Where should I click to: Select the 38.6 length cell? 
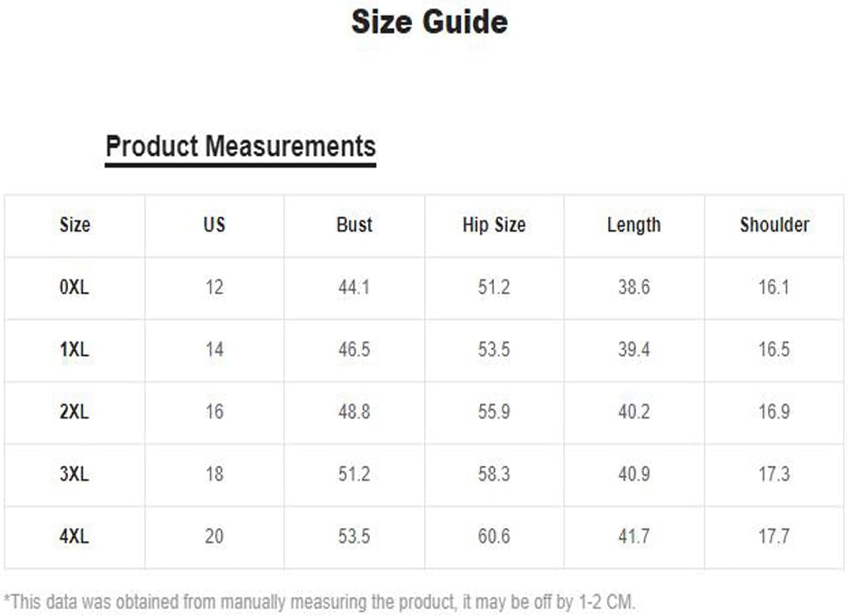click(x=634, y=287)
